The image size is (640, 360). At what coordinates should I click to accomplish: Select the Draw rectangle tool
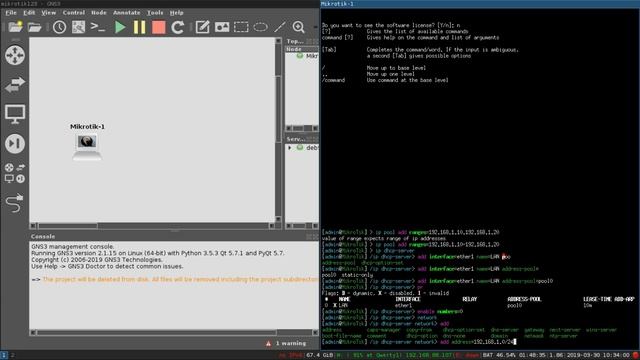(241, 27)
